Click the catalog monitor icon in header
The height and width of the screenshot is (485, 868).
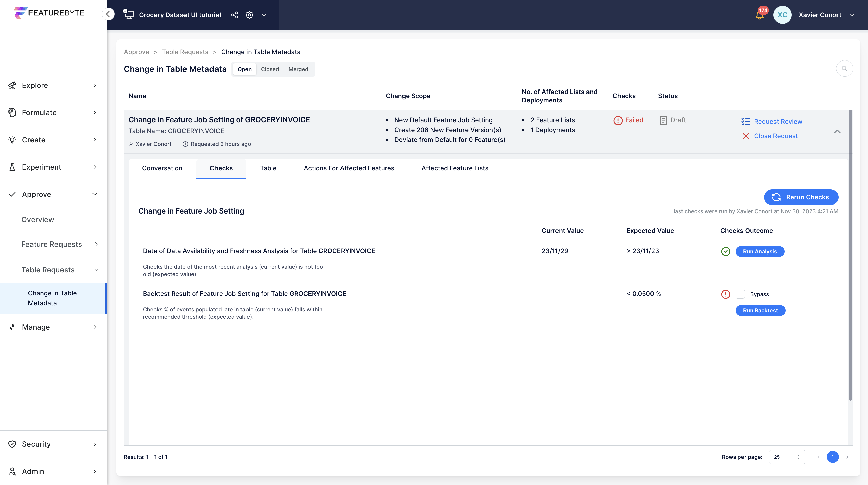[128, 14]
